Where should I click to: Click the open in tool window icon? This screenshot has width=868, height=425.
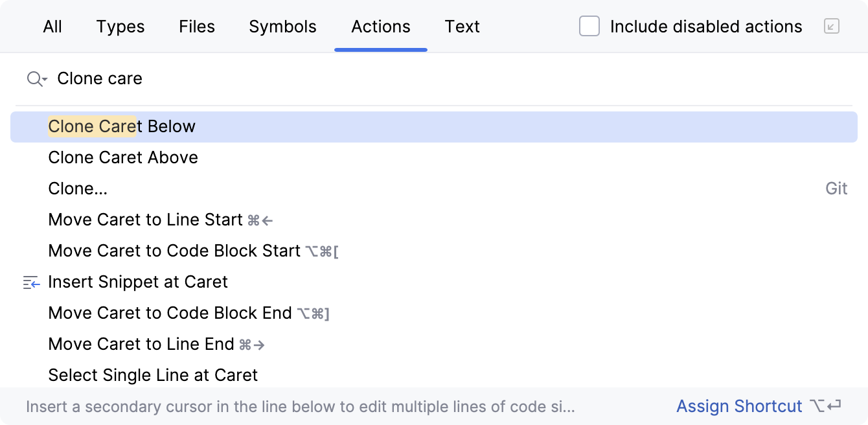coord(832,27)
